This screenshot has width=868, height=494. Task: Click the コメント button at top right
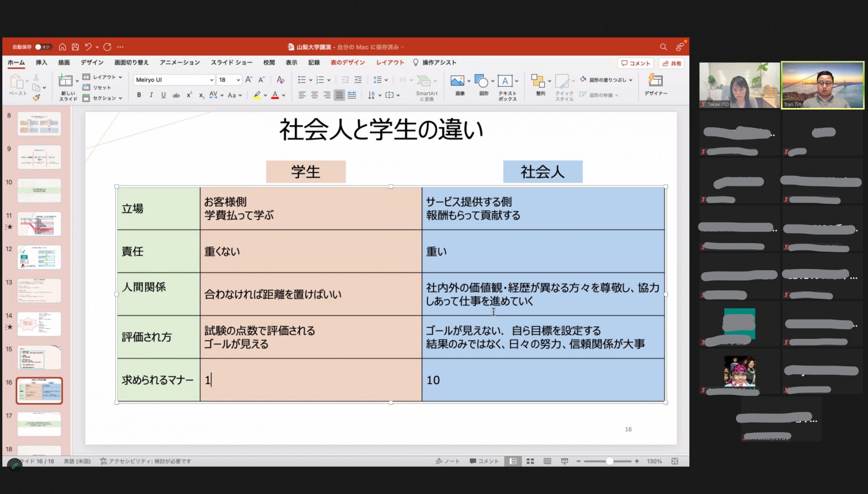(635, 63)
